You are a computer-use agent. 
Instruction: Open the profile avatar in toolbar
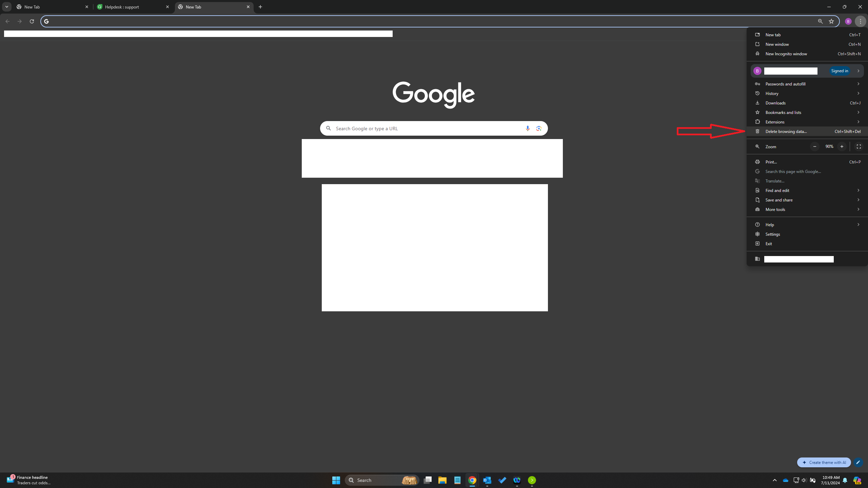[848, 21]
